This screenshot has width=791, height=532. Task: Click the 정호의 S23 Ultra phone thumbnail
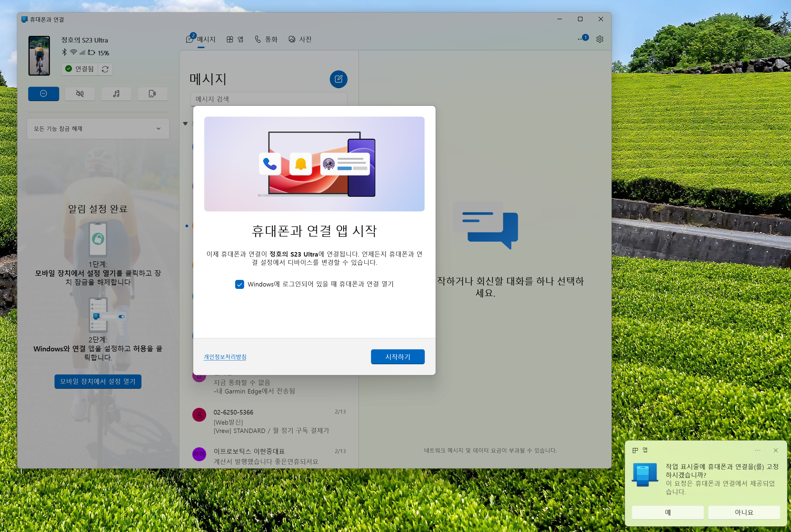click(x=39, y=56)
